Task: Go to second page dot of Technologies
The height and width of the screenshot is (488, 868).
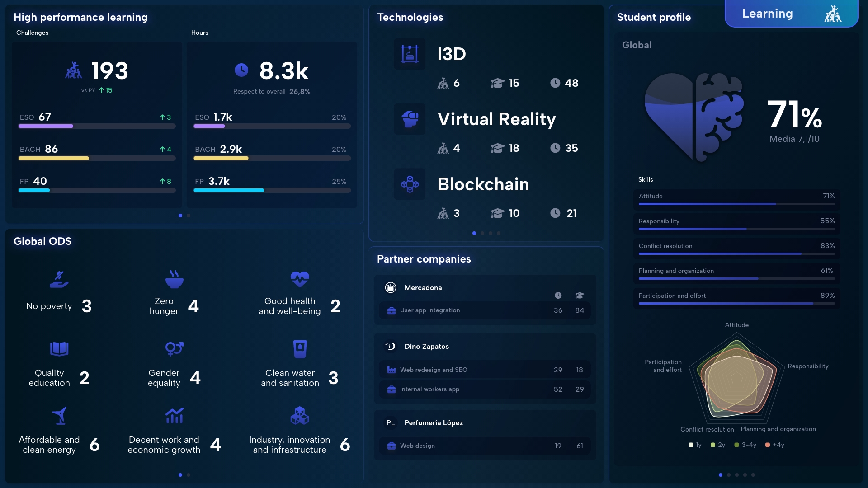Action: pos(482,233)
